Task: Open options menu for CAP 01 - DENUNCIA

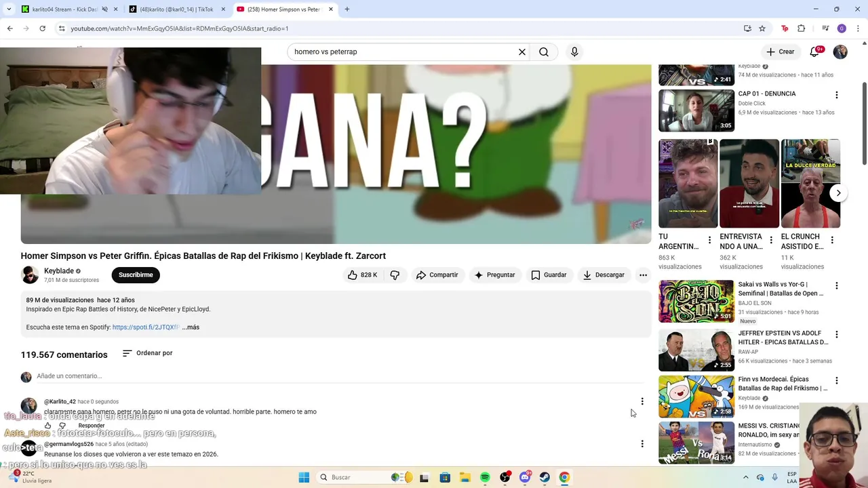Action: (x=836, y=95)
